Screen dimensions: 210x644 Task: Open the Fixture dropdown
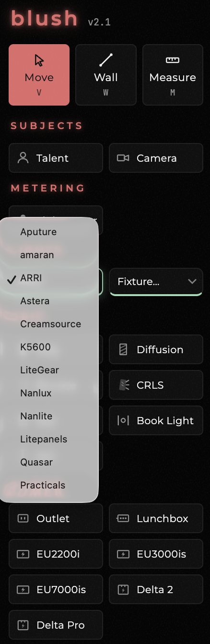tap(156, 282)
